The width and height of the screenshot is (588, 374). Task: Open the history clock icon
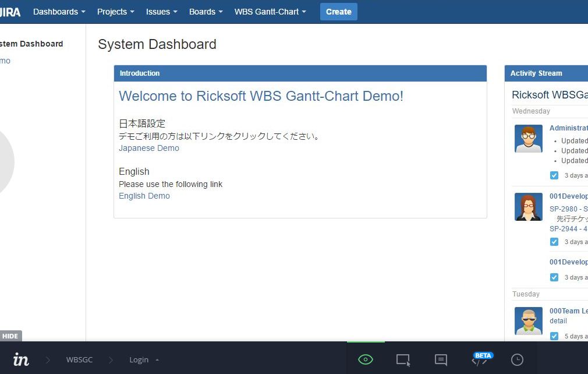pyautogui.click(x=517, y=360)
